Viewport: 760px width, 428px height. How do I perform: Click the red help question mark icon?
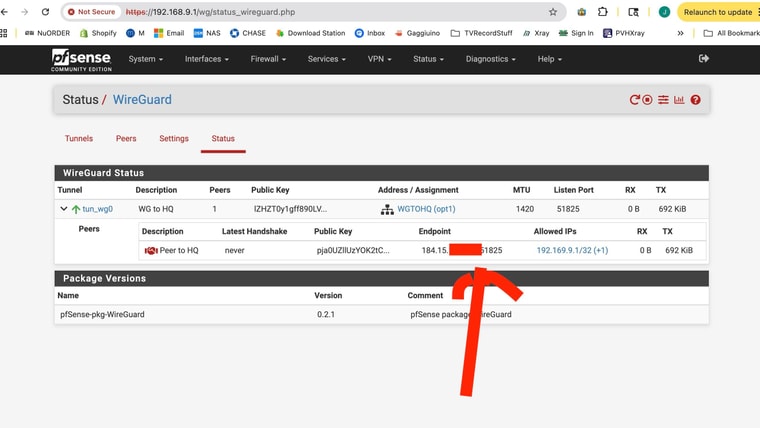(x=695, y=100)
